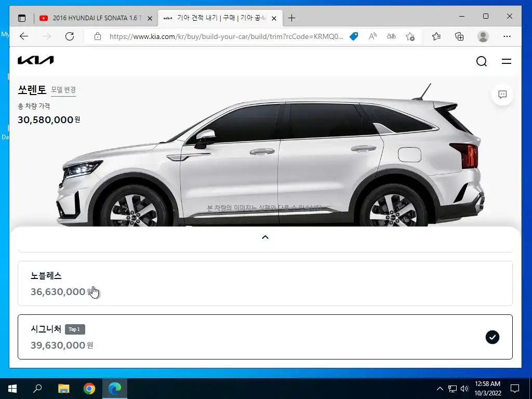Select the 시그니처 trim card

pos(265,337)
